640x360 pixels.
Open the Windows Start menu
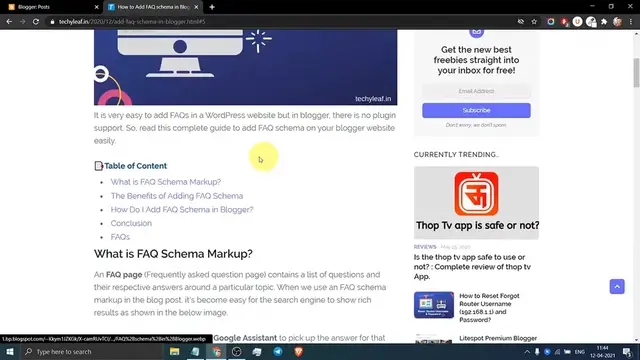pos(10,351)
